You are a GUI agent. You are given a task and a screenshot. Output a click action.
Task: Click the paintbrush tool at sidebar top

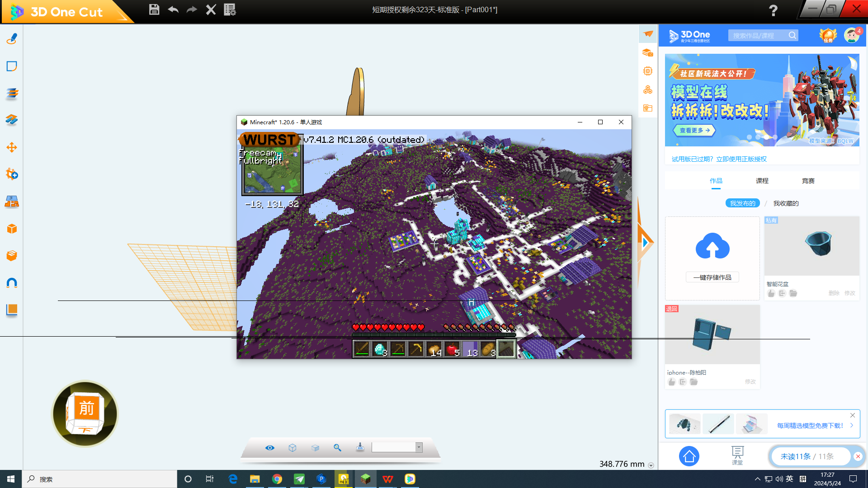[x=12, y=39]
